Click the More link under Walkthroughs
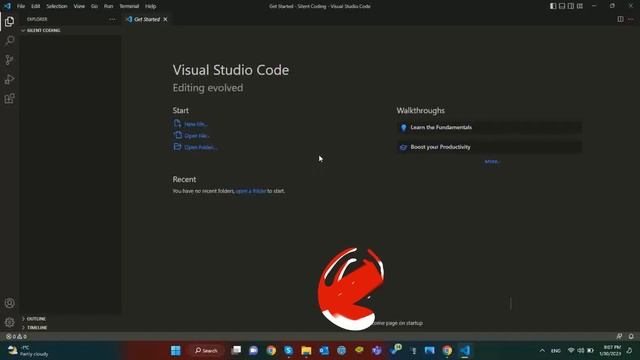Screen dimensions: 640x360 pyautogui.click(x=491, y=162)
